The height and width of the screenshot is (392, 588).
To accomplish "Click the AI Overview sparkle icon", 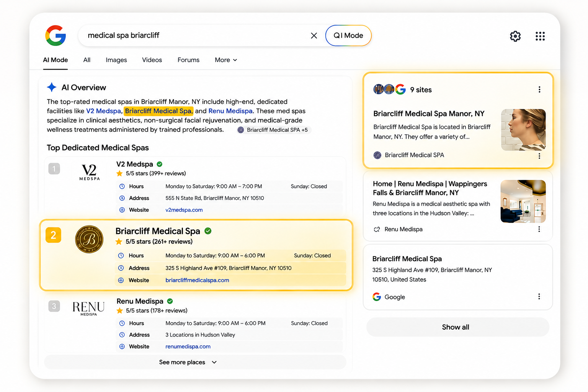I will [52, 87].
